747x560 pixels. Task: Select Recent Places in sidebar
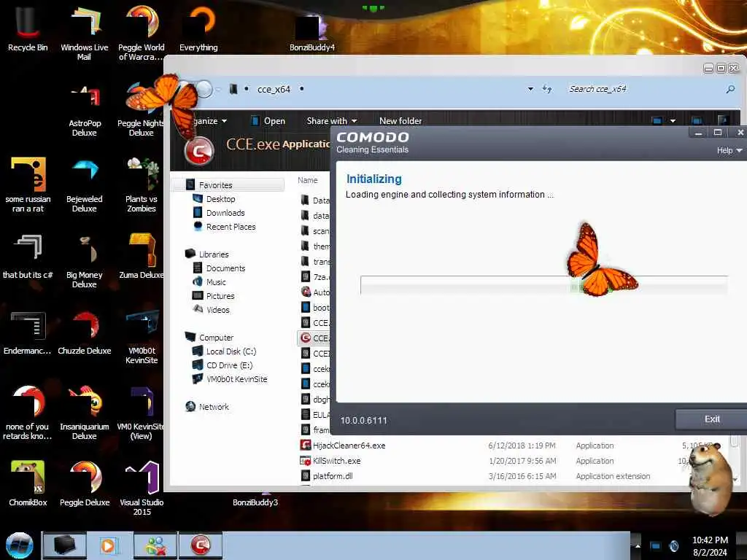pos(231,227)
